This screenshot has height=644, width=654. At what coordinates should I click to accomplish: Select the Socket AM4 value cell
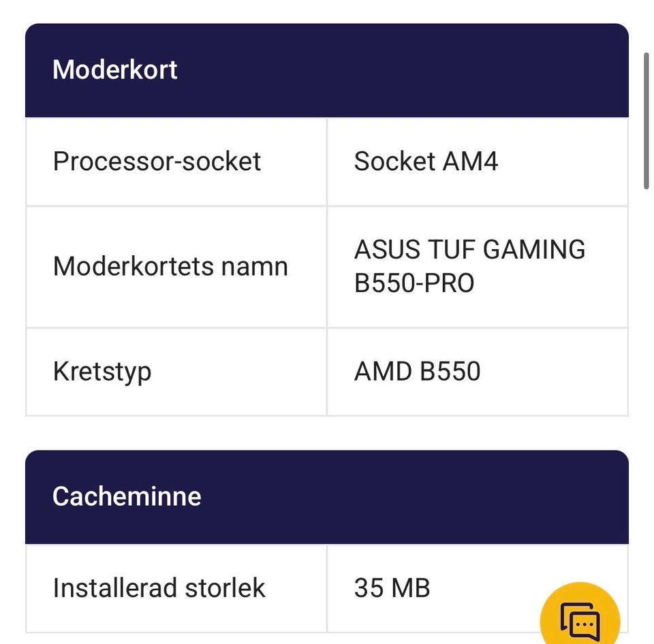coord(426,161)
